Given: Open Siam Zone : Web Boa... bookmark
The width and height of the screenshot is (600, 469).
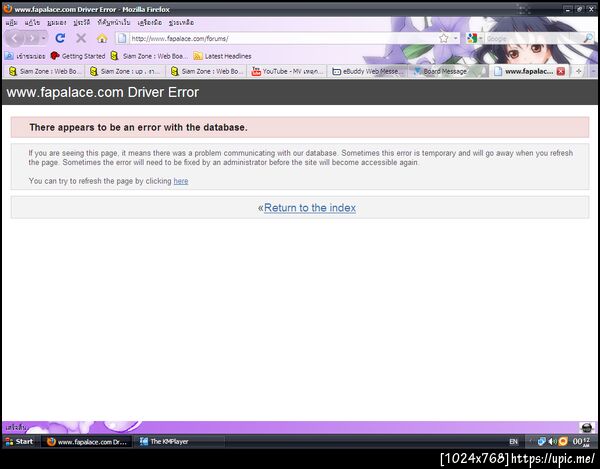Looking at the screenshot, I should click(149, 56).
